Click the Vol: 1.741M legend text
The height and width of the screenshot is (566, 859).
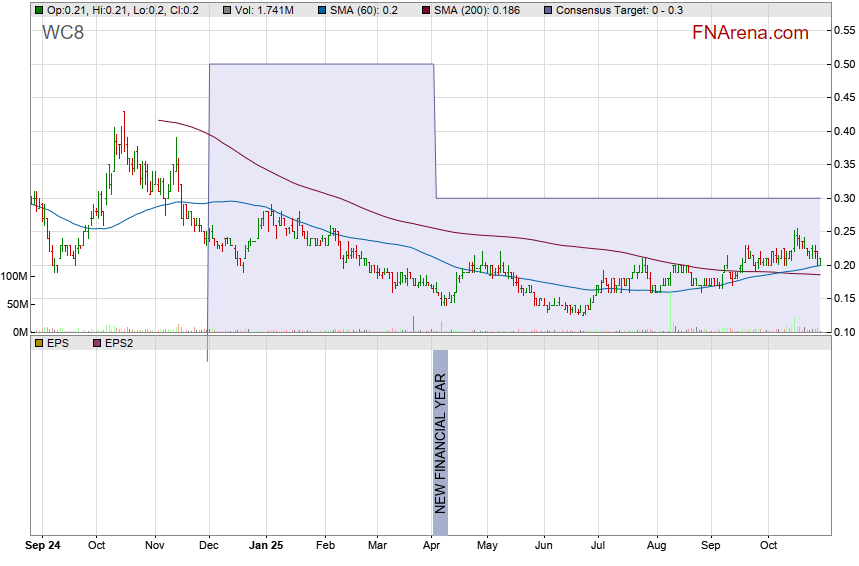click(x=265, y=10)
